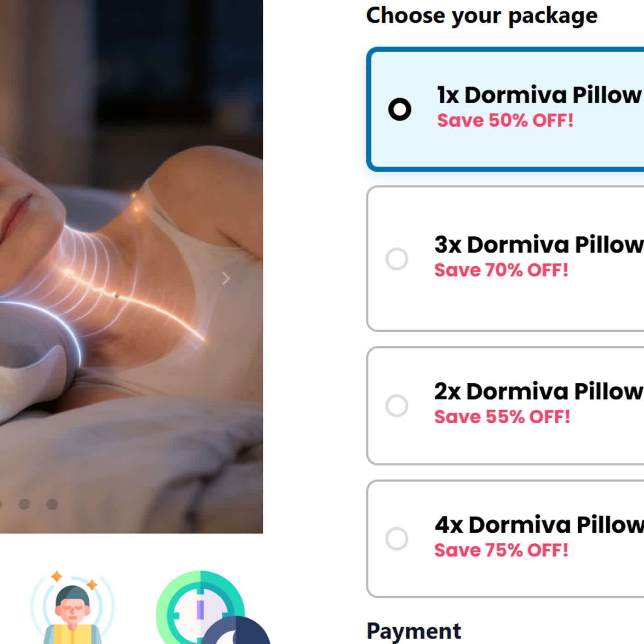Choose the 2x Dormiva Pillow radio option
The image size is (644, 644).
397,406
